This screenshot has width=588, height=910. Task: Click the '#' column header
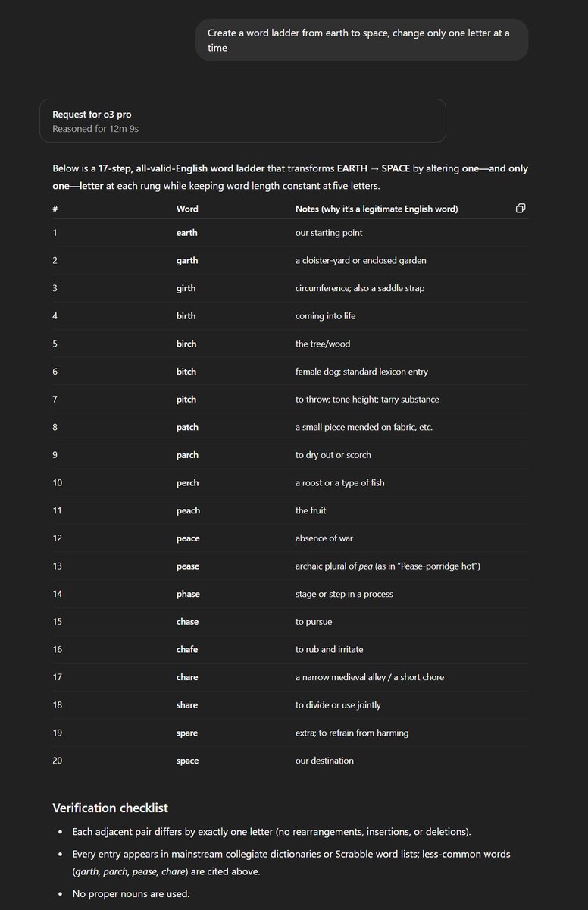pos(55,209)
